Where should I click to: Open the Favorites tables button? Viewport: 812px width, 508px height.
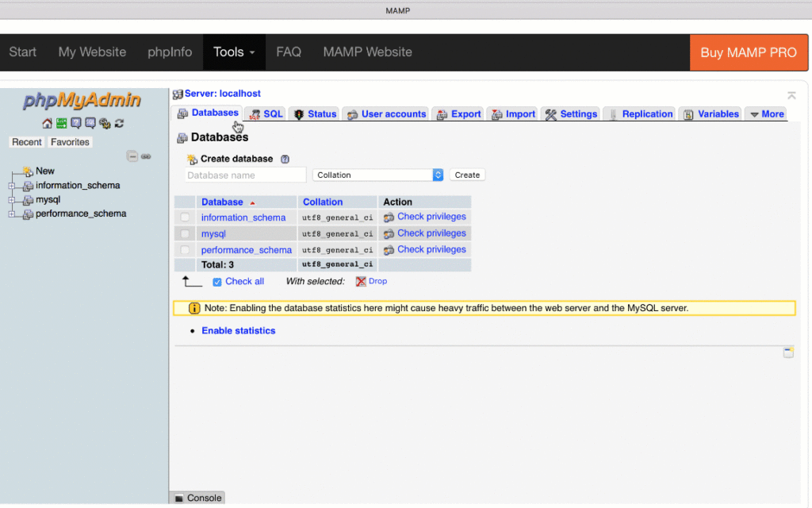pos(70,142)
